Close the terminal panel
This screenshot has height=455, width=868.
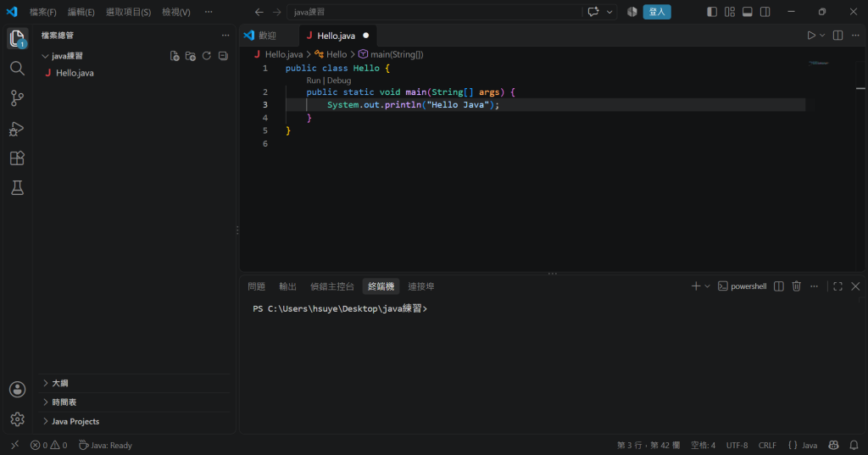855,286
